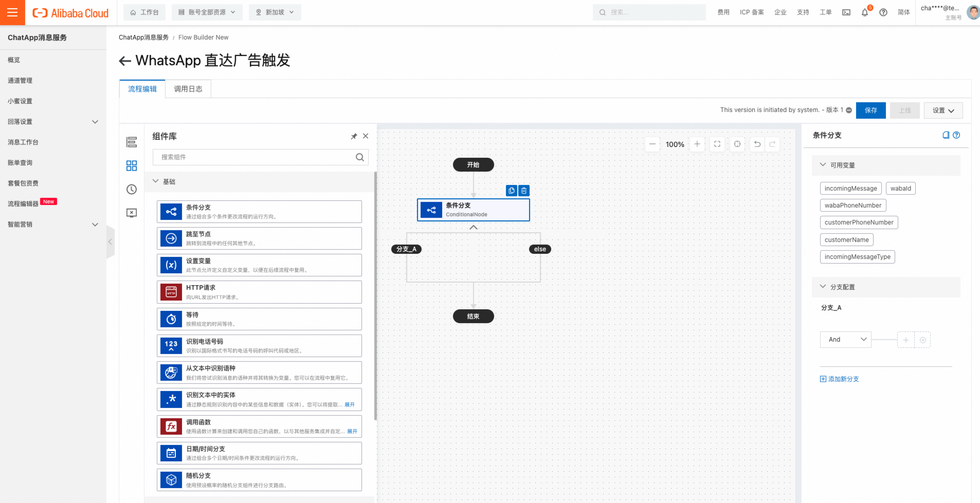
Task: Collapse the conditional node branches chevron
Action: point(474,227)
